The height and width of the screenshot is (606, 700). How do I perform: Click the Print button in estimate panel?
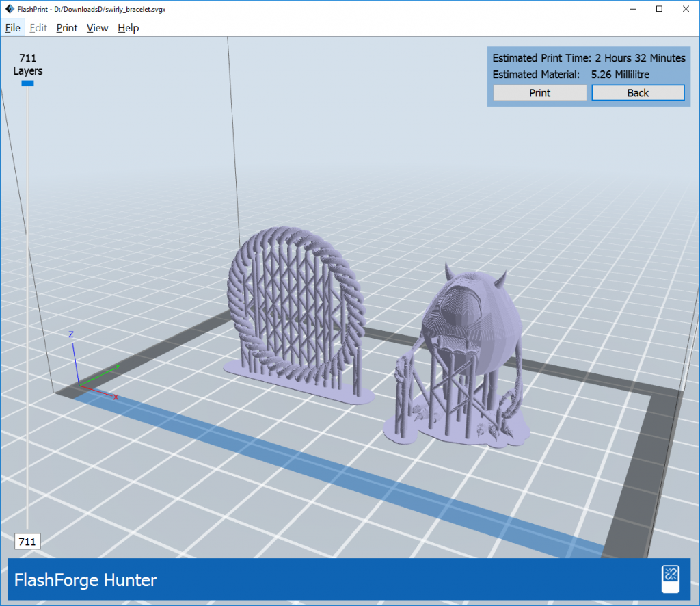tap(540, 93)
